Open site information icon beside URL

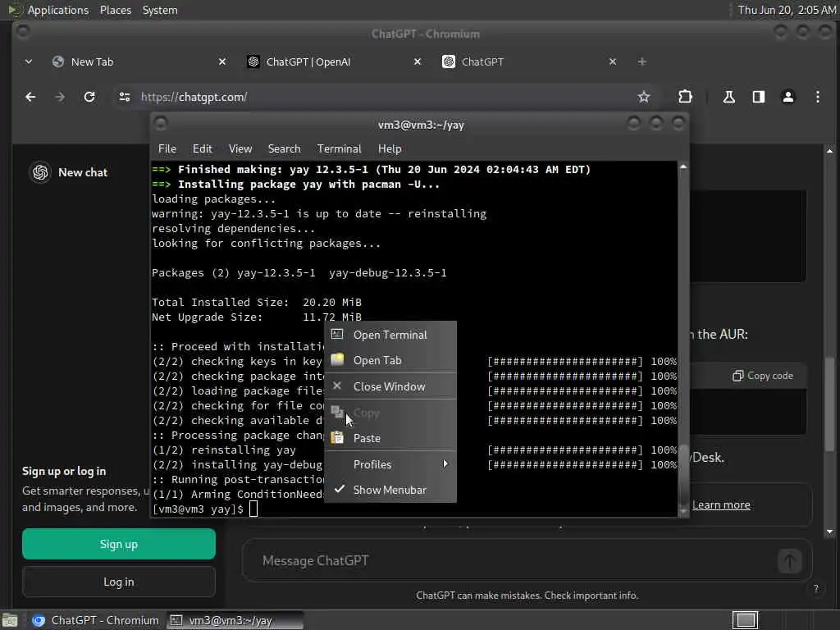click(x=125, y=97)
